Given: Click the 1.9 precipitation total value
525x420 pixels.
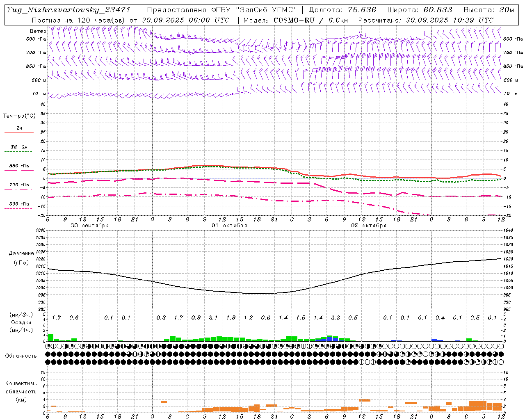Looking at the screenshot, I should 231,317.
